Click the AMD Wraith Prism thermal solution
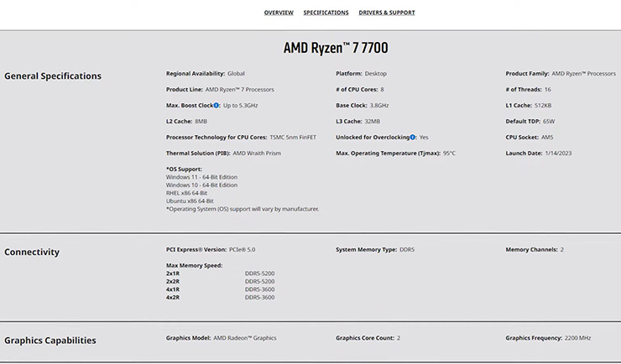 click(x=257, y=153)
